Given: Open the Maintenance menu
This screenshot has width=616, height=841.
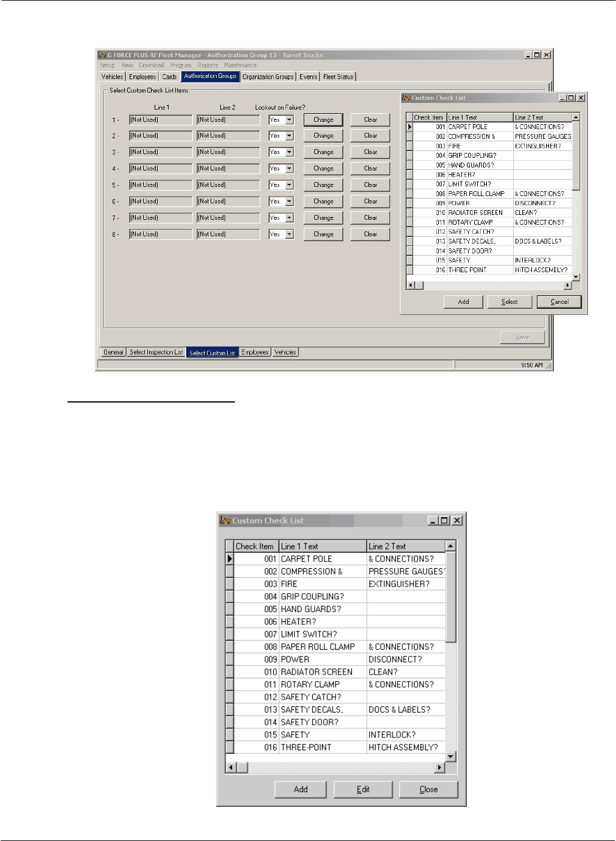Looking at the screenshot, I should (240, 65).
